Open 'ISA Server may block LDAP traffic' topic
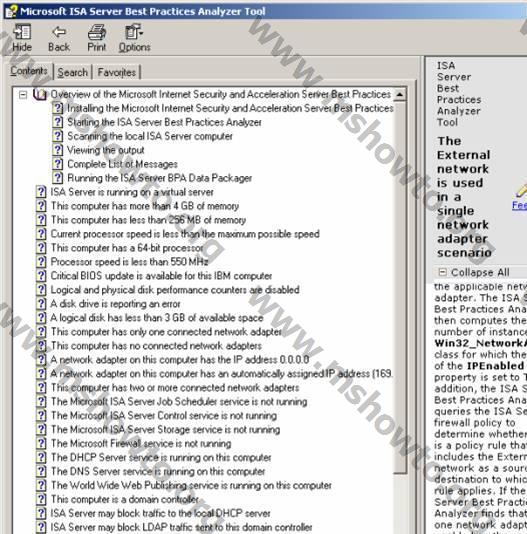This screenshot has height=534, width=527. click(181, 528)
